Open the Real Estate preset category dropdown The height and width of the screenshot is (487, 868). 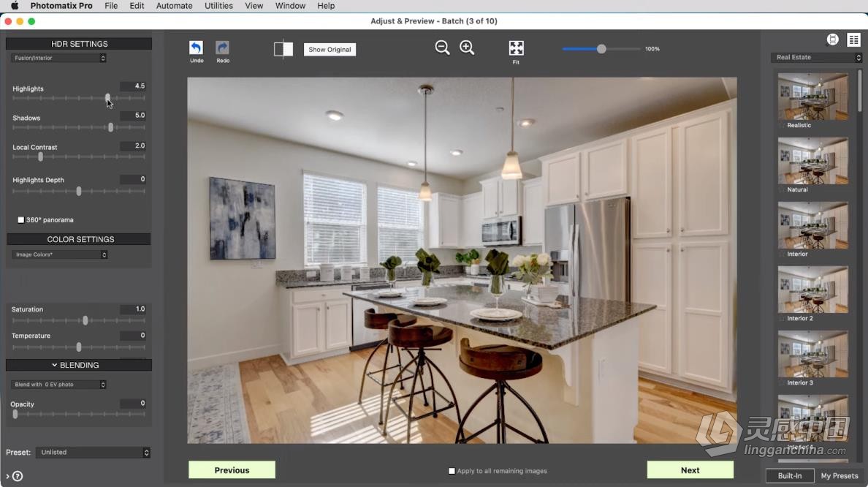tap(817, 57)
